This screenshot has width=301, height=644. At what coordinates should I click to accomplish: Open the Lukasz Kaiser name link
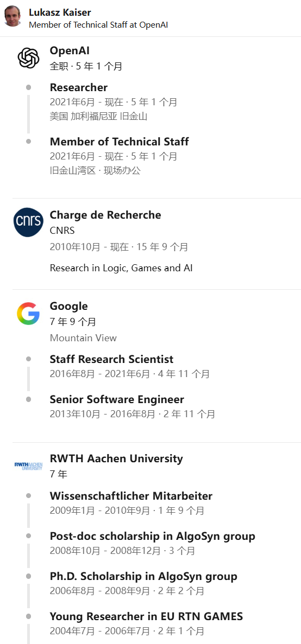(x=60, y=12)
